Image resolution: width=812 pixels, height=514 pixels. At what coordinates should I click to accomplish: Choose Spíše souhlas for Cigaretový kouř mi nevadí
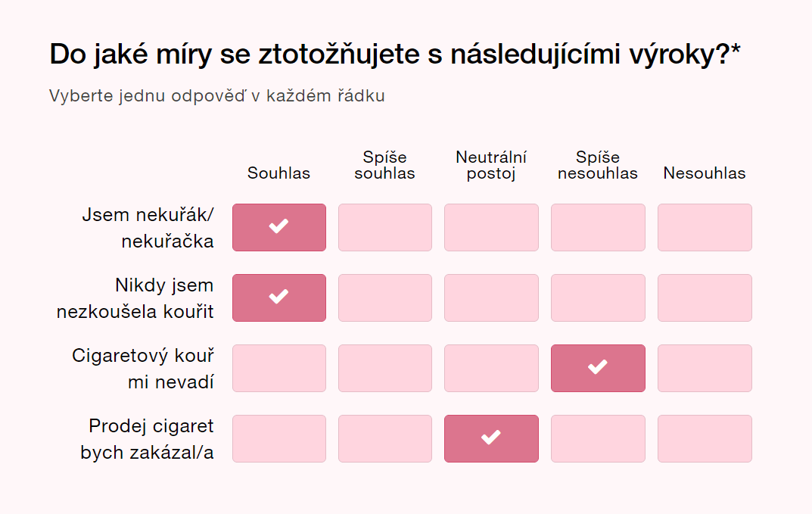click(385, 368)
